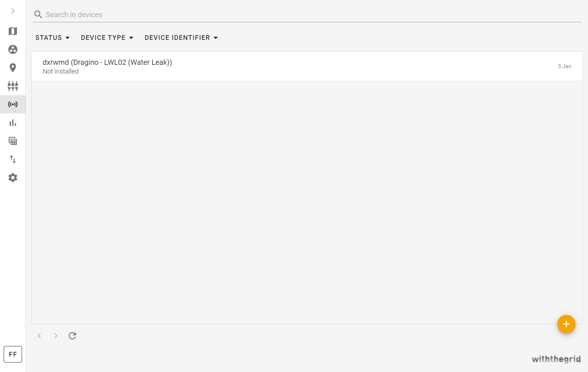
Task: Refresh the device list
Action: point(72,336)
